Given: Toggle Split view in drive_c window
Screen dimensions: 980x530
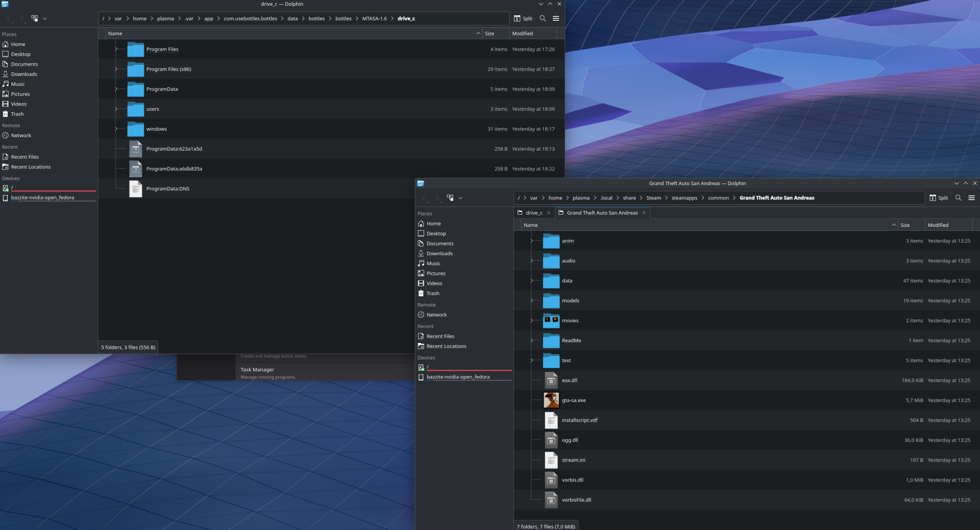Looking at the screenshot, I should tap(523, 18).
